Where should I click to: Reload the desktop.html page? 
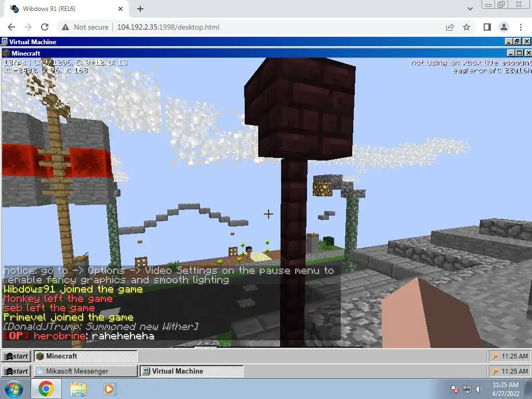click(x=45, y=27)
